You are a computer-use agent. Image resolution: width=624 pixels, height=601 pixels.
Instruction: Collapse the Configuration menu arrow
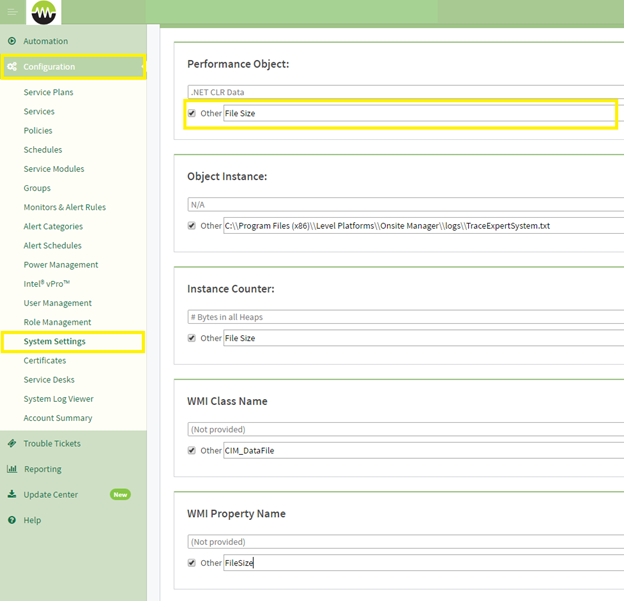(x=142, y=66)
